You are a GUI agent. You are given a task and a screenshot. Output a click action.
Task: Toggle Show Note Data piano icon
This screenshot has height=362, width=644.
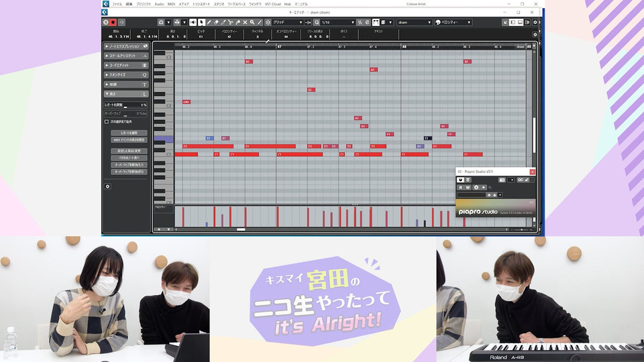(x=376, y=22)
